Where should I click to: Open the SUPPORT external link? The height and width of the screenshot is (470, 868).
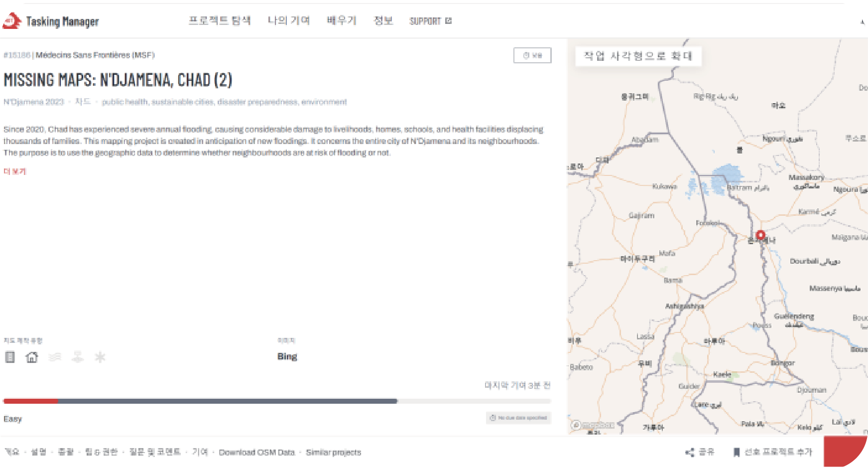tap(430, 21)
